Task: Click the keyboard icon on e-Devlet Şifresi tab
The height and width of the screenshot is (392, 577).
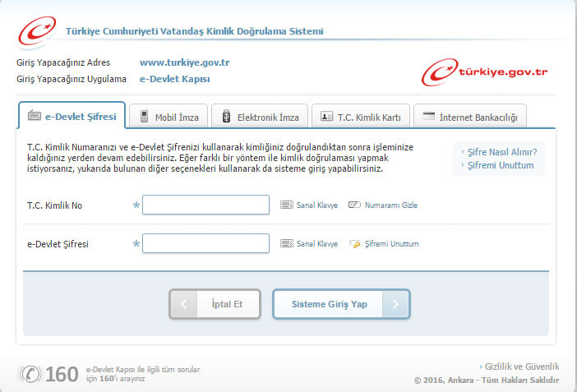Action: click(x=35, y=116)
